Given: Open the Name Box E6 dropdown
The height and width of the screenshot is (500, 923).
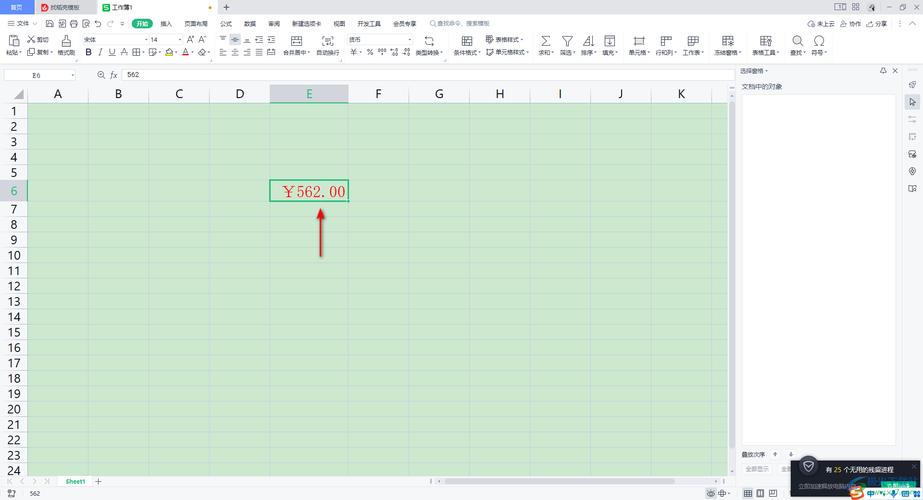Looking at the screenshot, I should tap(72, 75).
